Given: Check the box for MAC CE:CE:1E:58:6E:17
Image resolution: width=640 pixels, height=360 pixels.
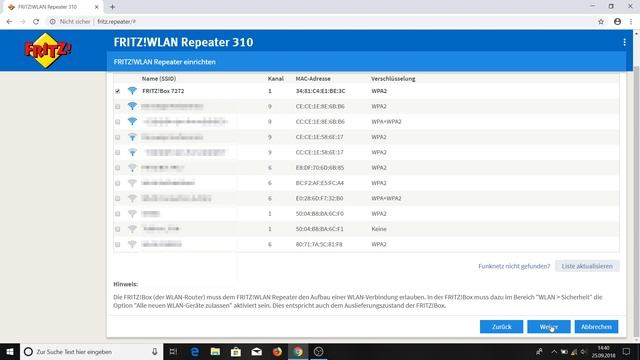Looking at the screenshot, I should pyautogui.click(x=118, y=137).
